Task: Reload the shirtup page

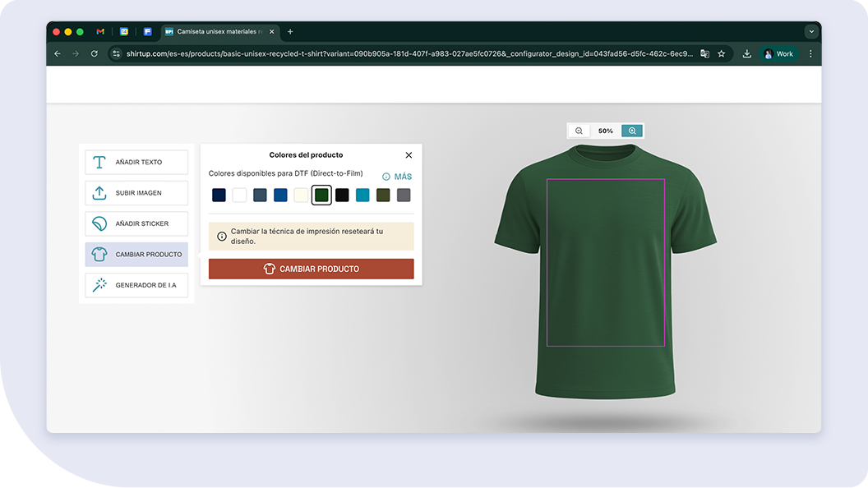Action: coord(94,53)
